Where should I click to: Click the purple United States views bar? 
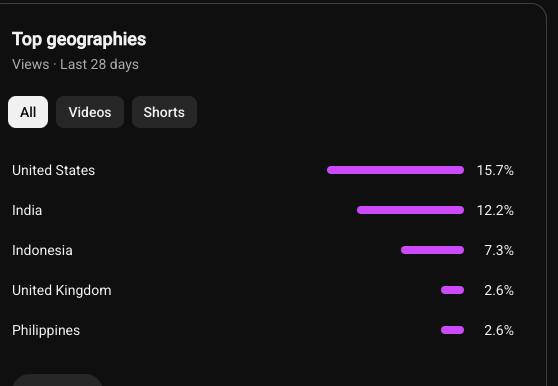pos(395,170)
